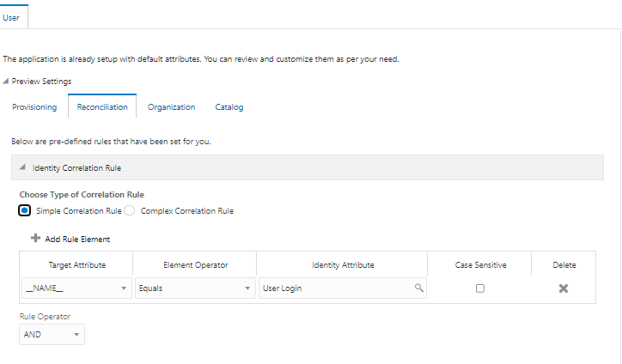Image resolution: width=622 pixels, height=364 pixels.
Task: Open the Target Attribute __NAME__ dropdown
Action: [124, 288]
